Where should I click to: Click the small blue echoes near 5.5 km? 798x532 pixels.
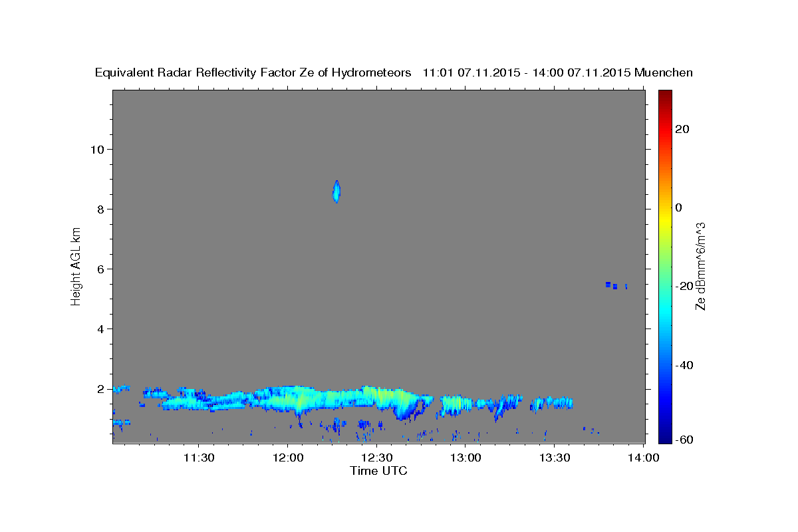tap(616, 285)
